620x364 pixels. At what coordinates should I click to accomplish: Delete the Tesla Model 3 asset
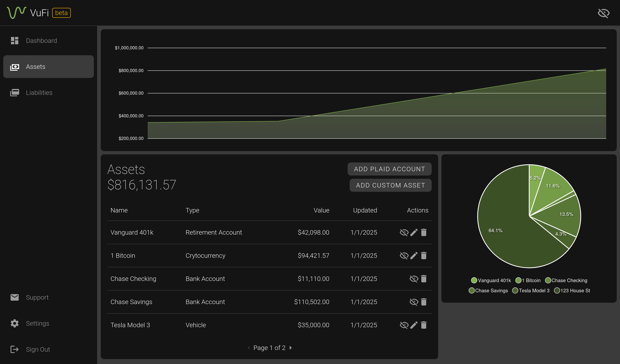[424, 325]
